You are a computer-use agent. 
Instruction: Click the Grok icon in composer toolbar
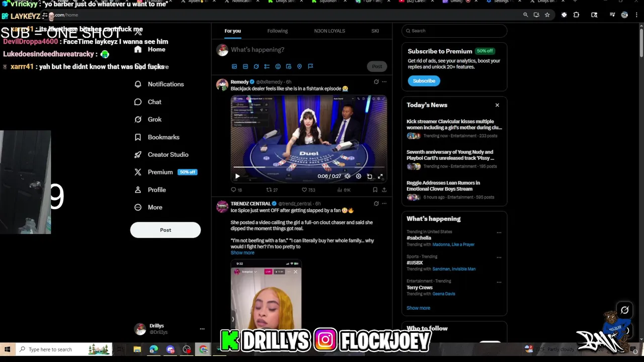pyautogui.click(x=256, y=66)
